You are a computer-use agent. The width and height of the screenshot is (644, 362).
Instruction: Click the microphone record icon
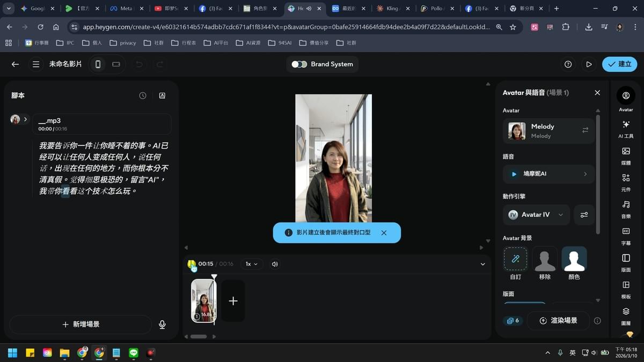coord(162,324)
